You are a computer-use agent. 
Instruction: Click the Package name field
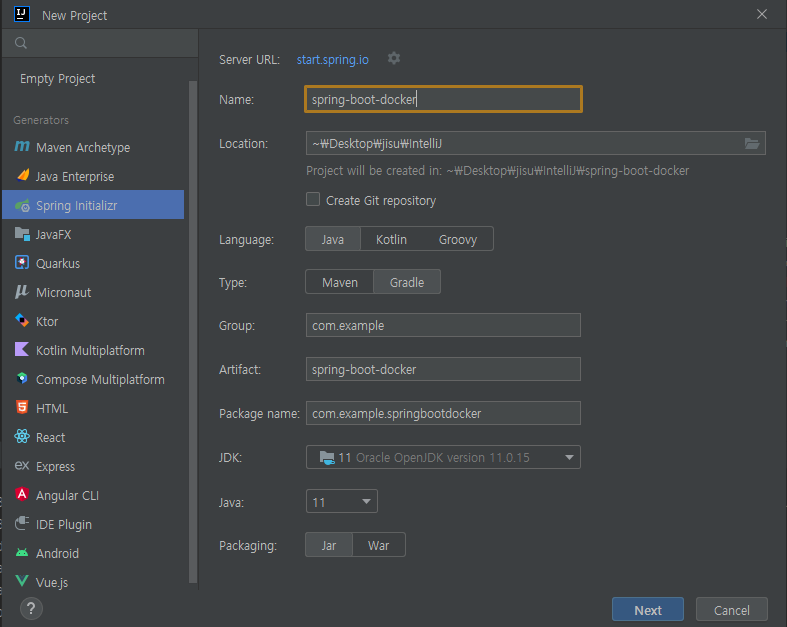tap(443, 413)
